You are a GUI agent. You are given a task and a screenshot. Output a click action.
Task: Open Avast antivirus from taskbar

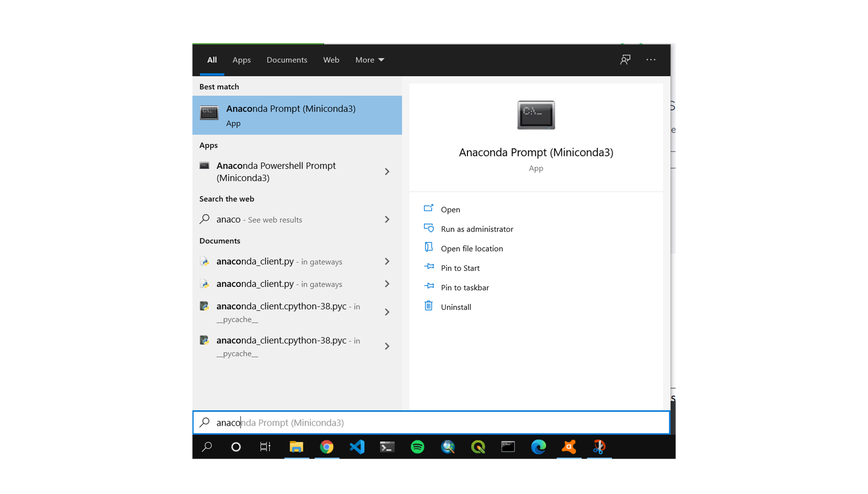(569, 447)
